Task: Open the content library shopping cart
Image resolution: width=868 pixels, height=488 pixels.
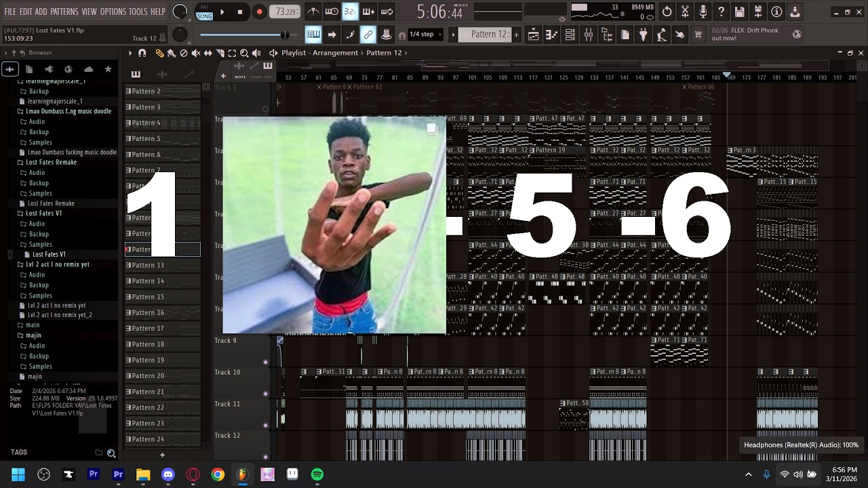Action: (x=698, y=35)
